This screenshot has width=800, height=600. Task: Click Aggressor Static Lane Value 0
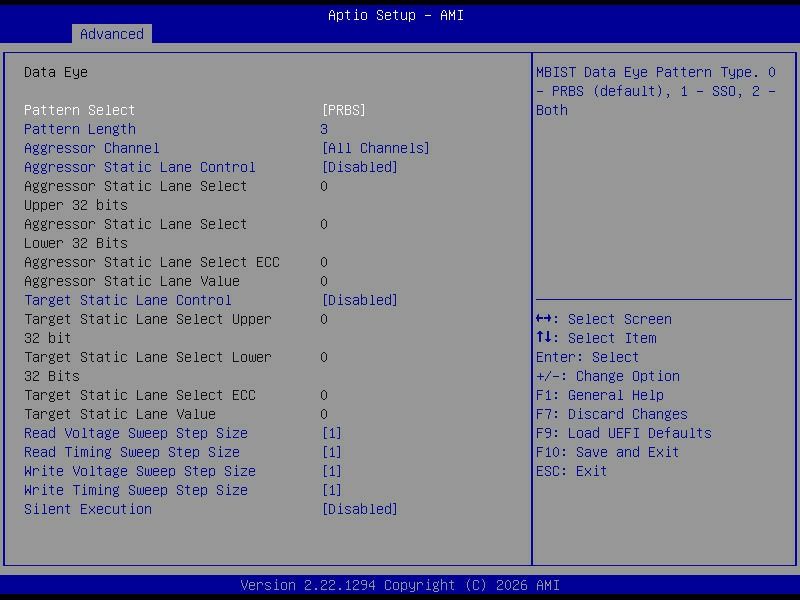[x=324, y=281]
